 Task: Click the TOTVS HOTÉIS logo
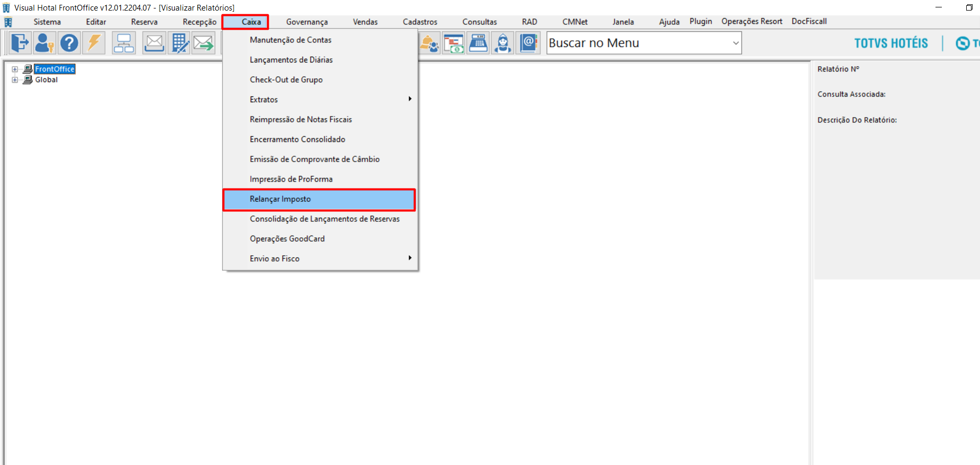(891, 43)
